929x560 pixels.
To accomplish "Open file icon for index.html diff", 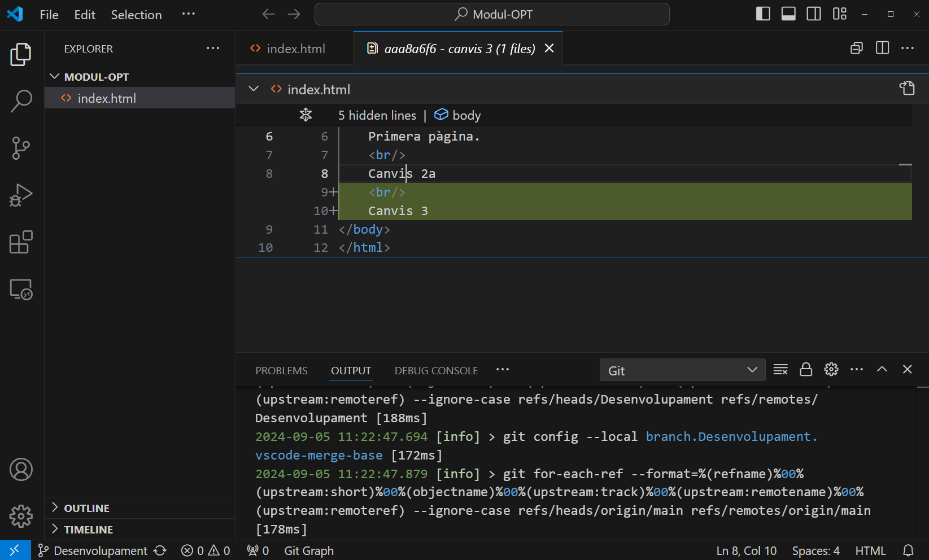I will coord(907,88).
